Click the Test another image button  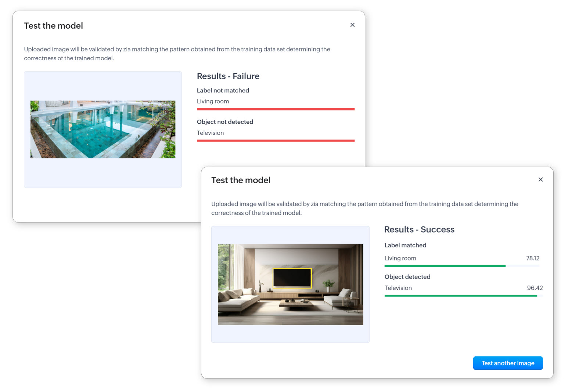(508, 363)
